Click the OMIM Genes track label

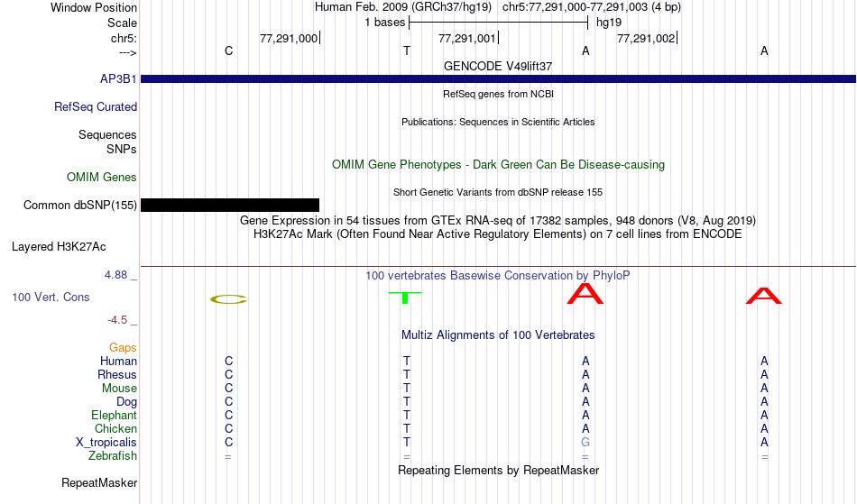point(102,178)
